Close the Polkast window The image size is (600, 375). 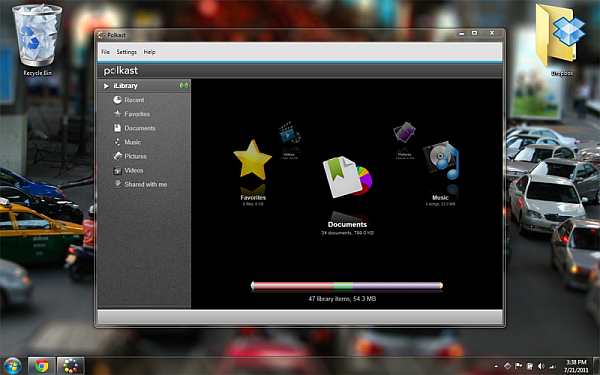[x=492, y=33]
